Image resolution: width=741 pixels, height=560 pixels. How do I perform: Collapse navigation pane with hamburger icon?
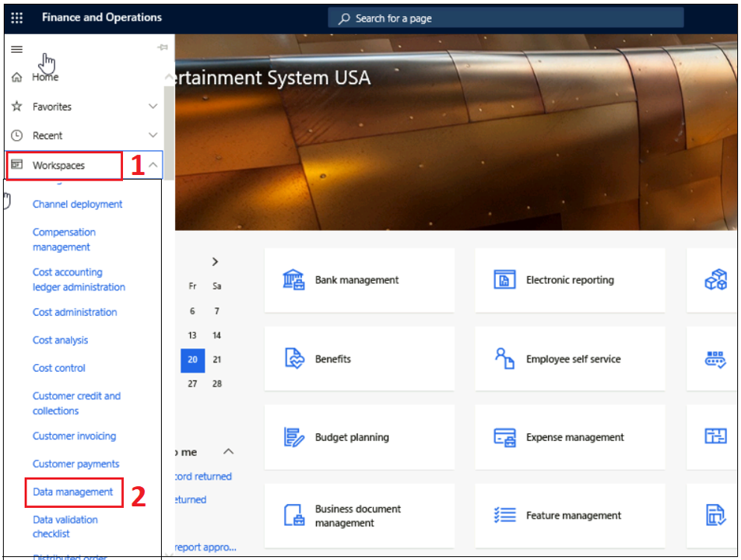17,49
